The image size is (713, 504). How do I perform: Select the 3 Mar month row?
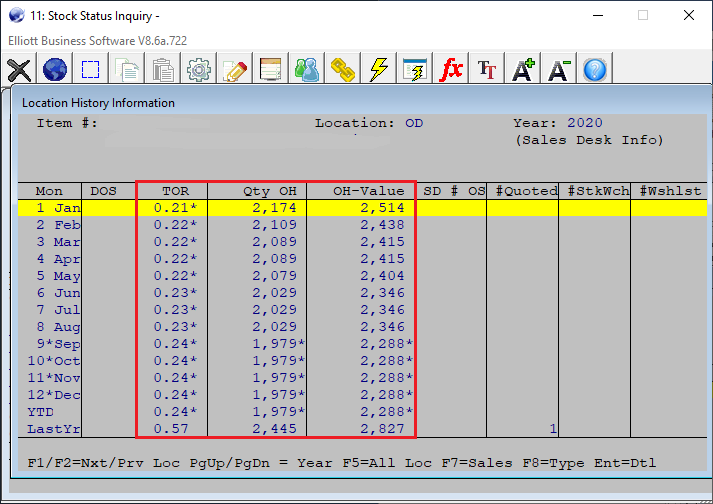point(362,242)
